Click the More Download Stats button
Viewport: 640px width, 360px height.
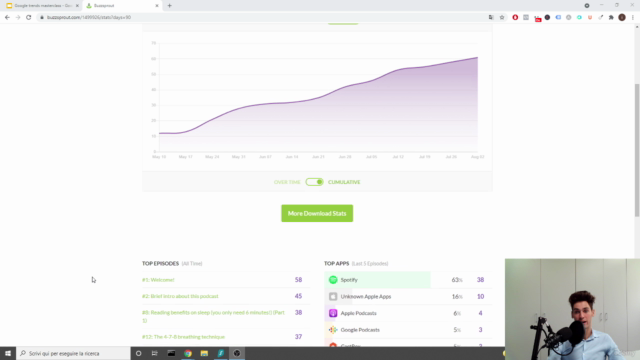pyautogui.click(x=317, y=213)
